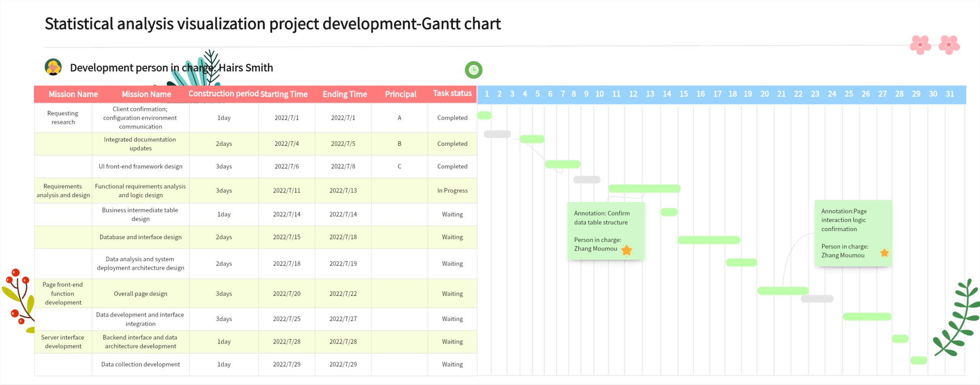Select the 'Task status' column header

(452, 93)
